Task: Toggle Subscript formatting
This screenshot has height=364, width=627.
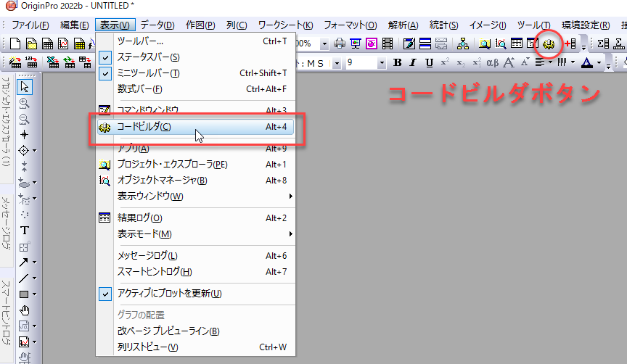Action: coord(461,63)
